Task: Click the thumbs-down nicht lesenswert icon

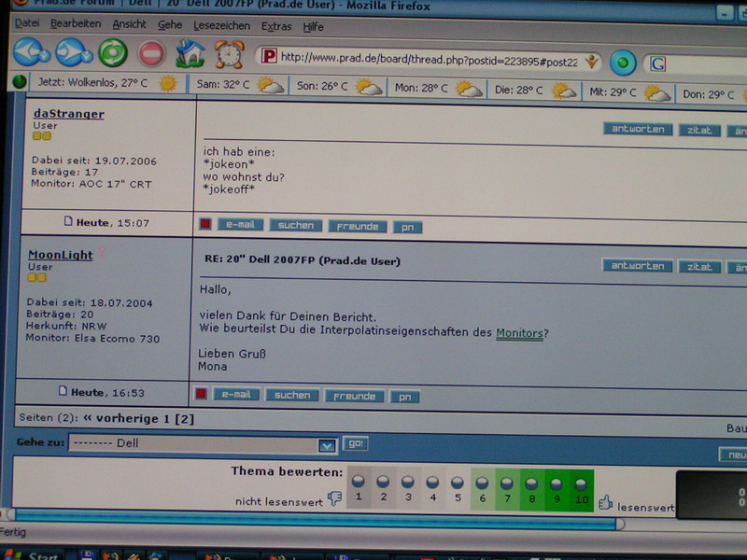Action: point(334,499)
